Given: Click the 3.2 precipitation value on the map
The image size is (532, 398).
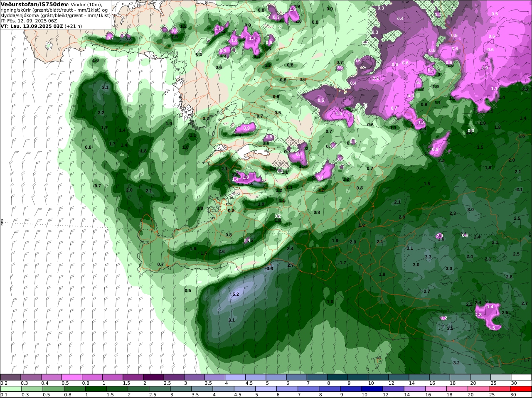Looking at the screenshot, I should [x=456, y=363].
